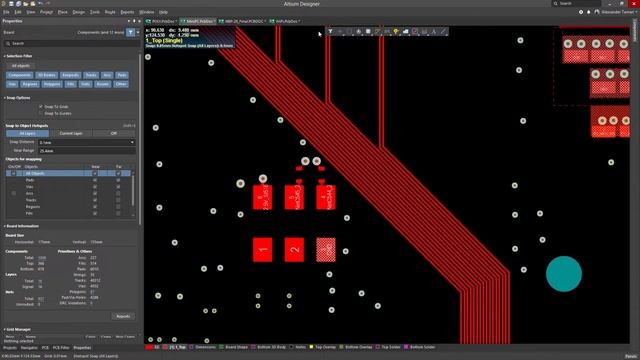Toggle the Near checkbox for Vias
The height and width of the screenshot is (360, 640).
(95, 187)
